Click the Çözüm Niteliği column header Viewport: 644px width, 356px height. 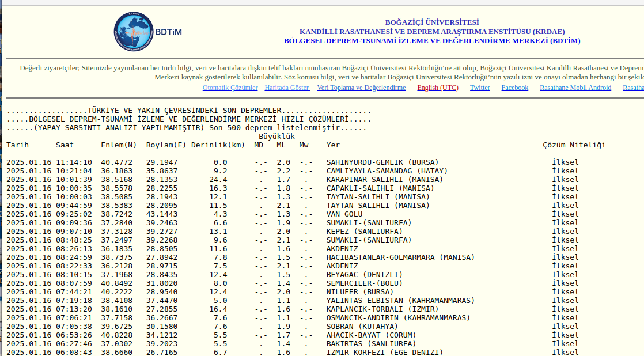(x=574, y=145)
